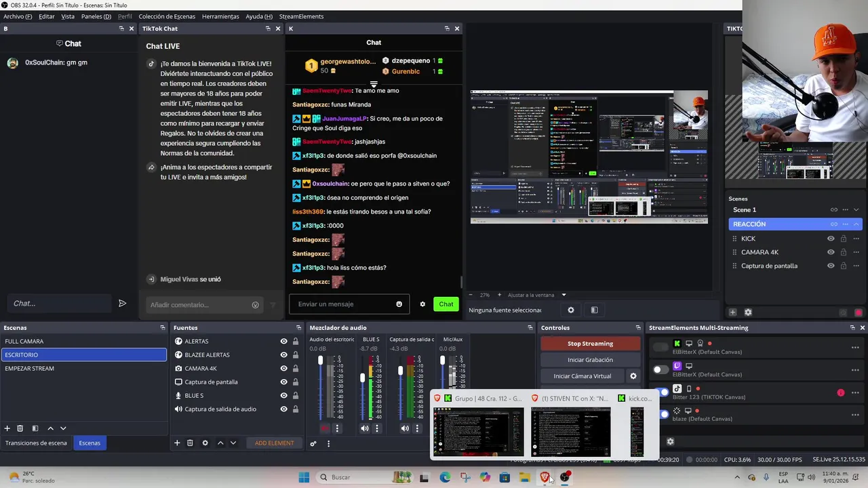Move scene up arrow in Escenas toolbar
Viewport: 868px width, 488px height.
point(50,428)
